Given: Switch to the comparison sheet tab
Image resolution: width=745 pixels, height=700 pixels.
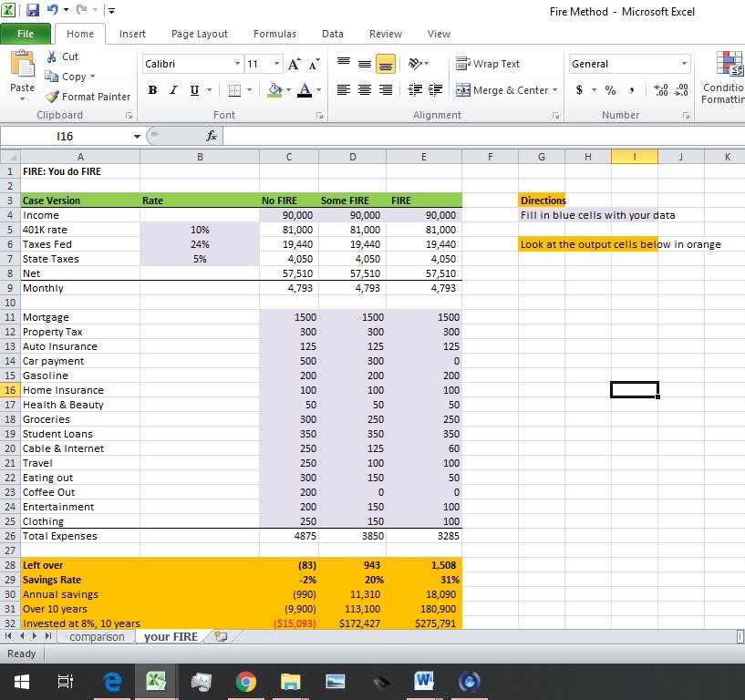Looking at the screenshot, I should click(97, 636).
